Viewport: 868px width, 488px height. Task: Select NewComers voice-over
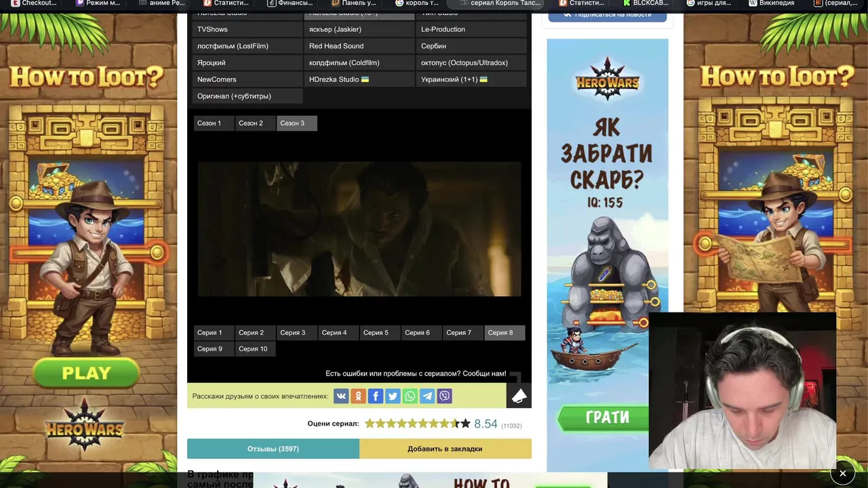(248, 79)
